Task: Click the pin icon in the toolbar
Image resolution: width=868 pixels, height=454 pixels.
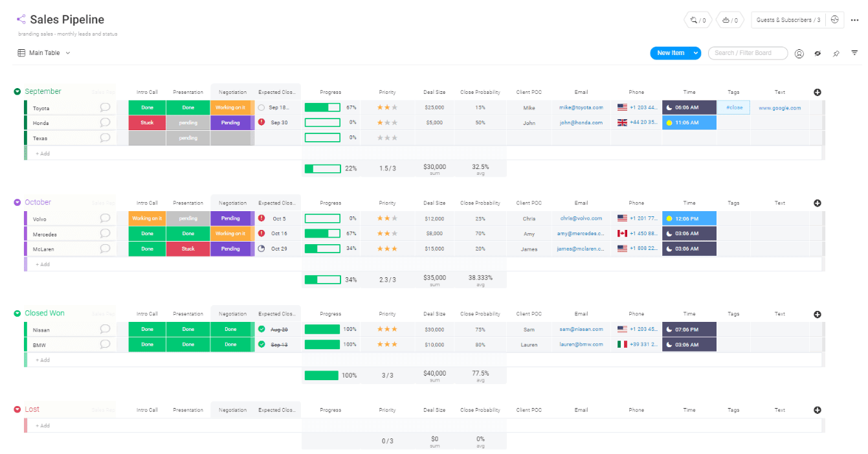Action: (x=836, y=53)
